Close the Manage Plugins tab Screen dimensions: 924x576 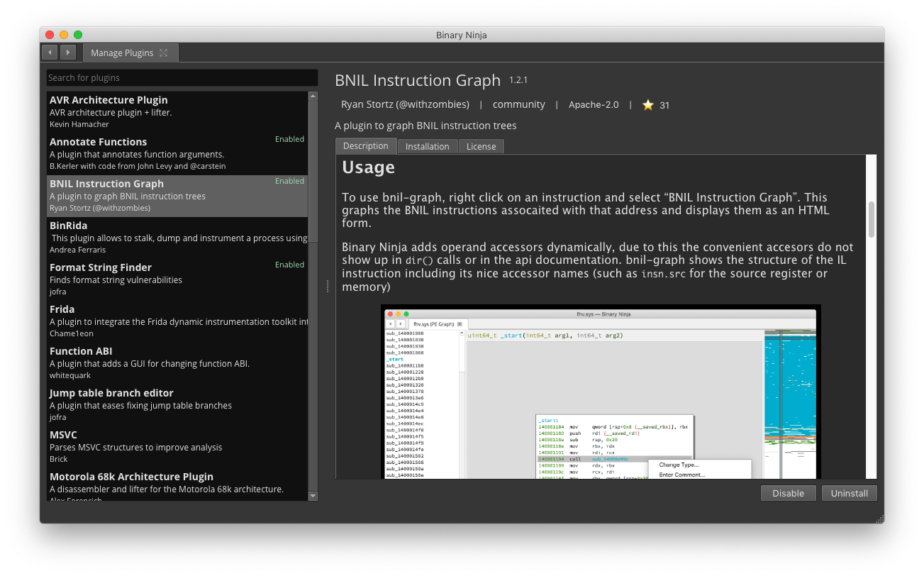165,52
